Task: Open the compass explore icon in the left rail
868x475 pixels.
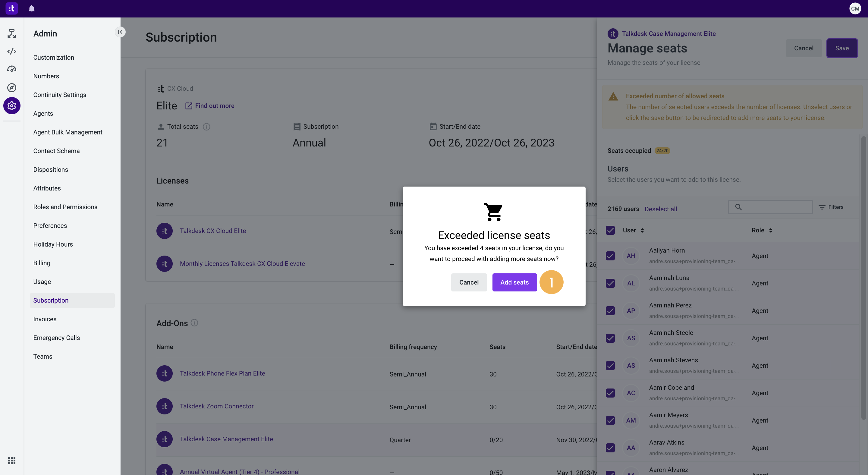Action: click(x=12, y=88)
